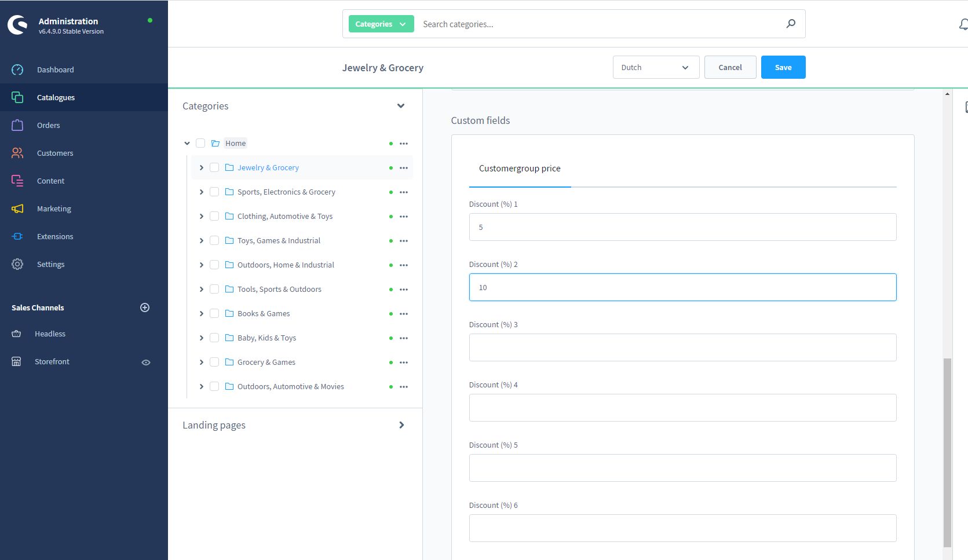The width and height of the screenshot is (968, 560).
Task: Open context menu for Baby, Kids & Toys
Action: tap(404, 338)
